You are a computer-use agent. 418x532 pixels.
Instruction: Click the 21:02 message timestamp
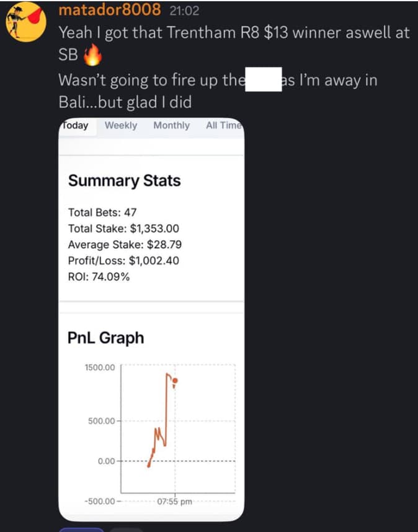(x=185, y=11)
